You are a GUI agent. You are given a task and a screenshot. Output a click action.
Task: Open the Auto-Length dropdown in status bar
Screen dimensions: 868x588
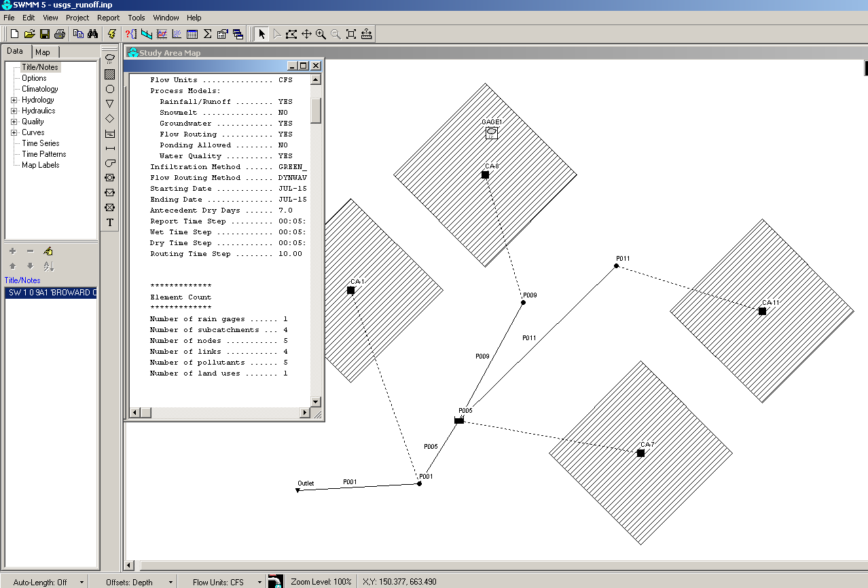click(82, 583)
